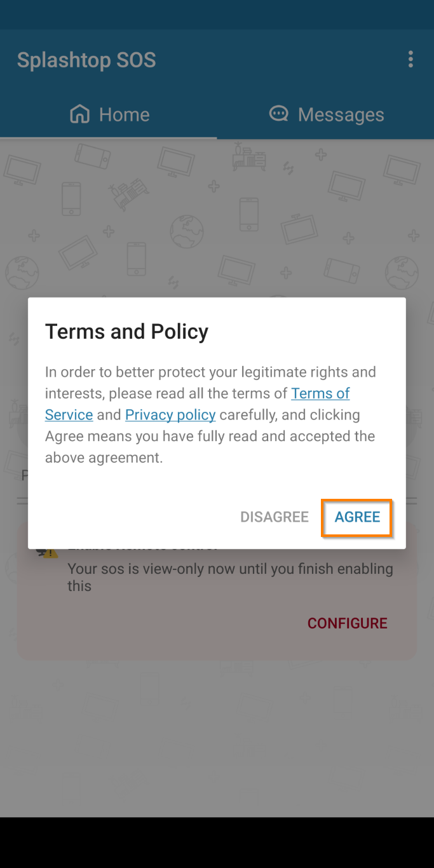434x868 pixels.
Task: Tap the Splashtop SOS app title
Action: [86, 59]
